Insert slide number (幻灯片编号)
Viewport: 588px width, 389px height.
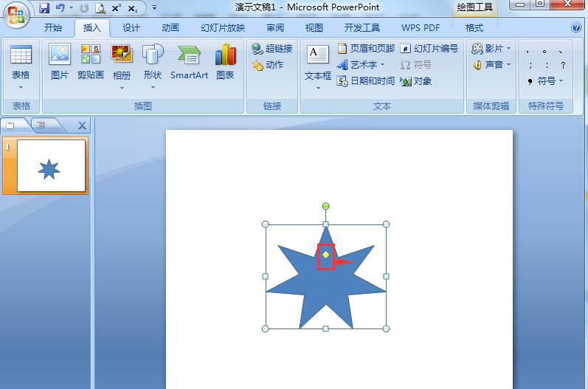click(x=429, y=49)
